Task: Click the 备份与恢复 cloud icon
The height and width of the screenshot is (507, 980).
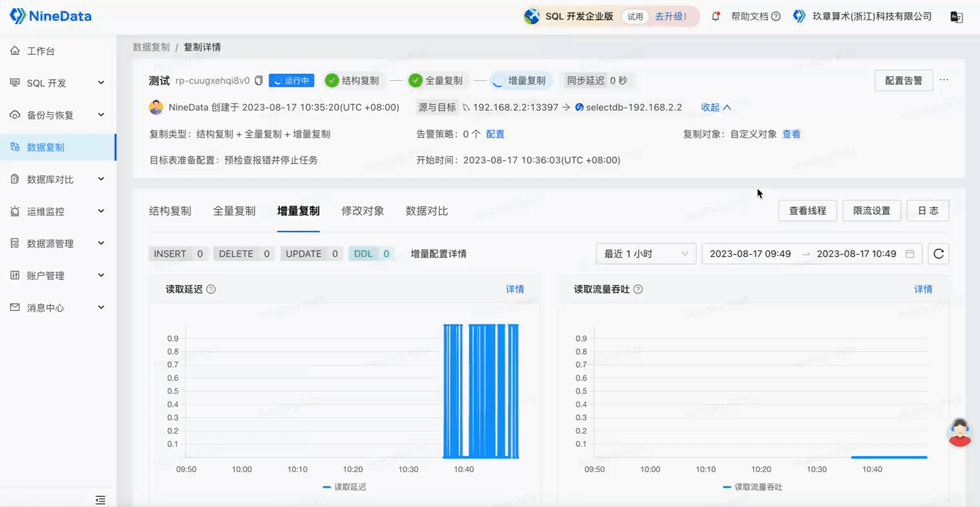Action: (15, 115)
